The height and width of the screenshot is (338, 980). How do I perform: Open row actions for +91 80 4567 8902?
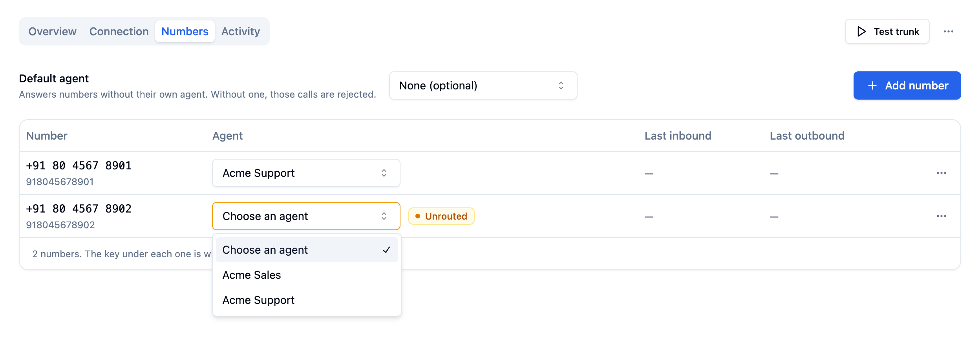[x=941, y=216]
